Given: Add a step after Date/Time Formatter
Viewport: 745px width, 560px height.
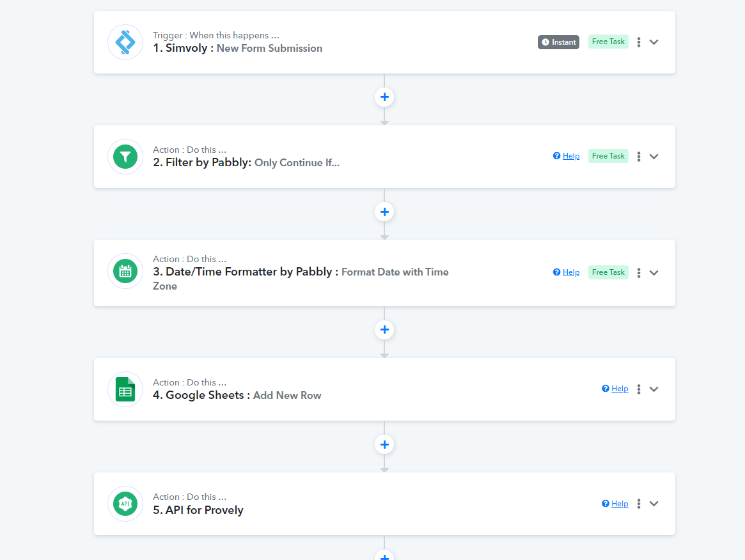Looking at the screenshot, I should (384, 330).
